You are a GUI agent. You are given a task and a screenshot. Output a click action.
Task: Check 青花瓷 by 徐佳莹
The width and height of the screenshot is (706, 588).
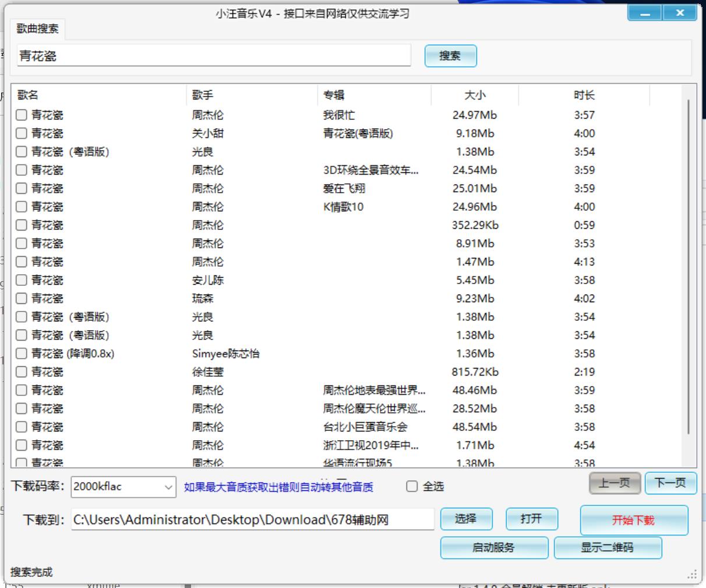point(22,371)
